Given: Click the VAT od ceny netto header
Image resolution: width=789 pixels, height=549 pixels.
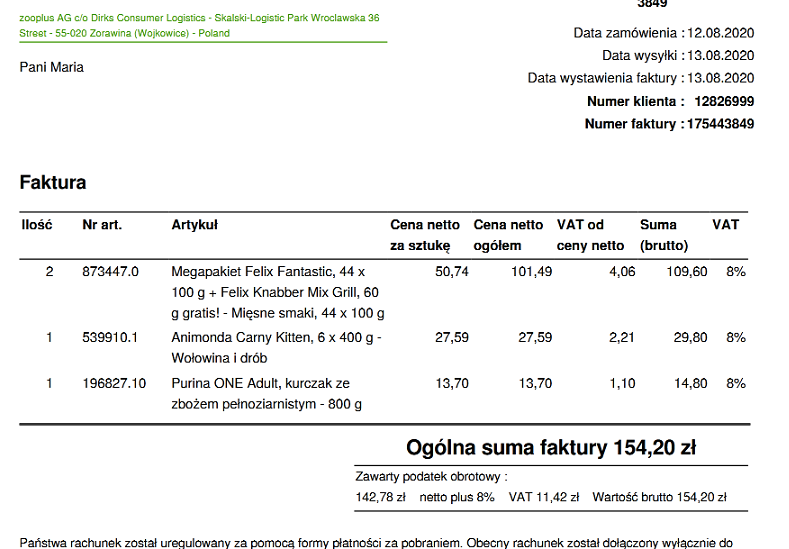Looking at the screenshot, I should (x=590, y=235).
